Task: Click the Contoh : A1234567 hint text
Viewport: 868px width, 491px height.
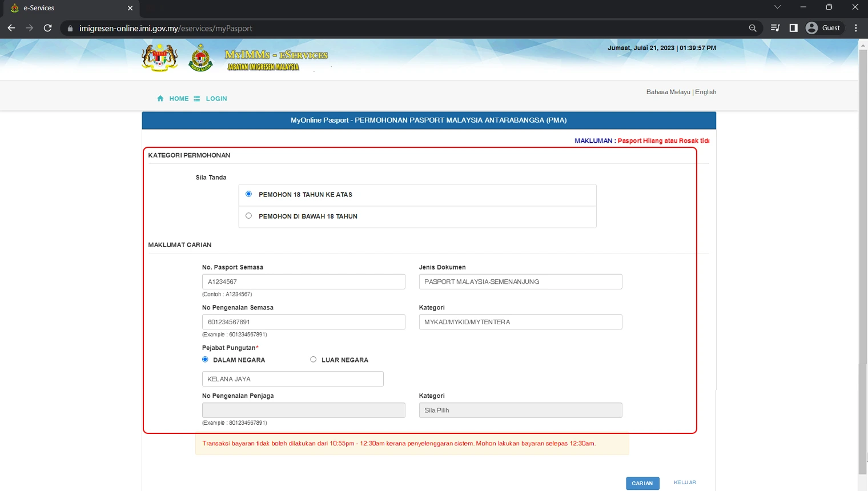Action: coord(227,295)
